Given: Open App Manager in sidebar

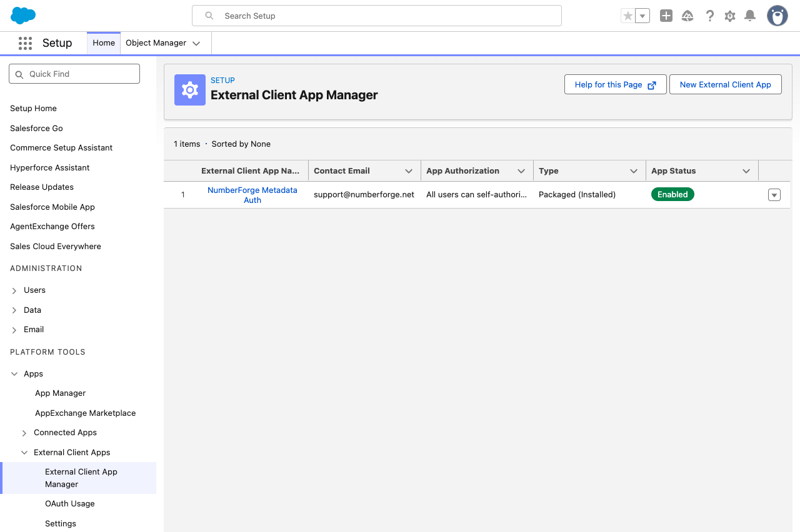Looking at the screenshot, I should 60,393.
